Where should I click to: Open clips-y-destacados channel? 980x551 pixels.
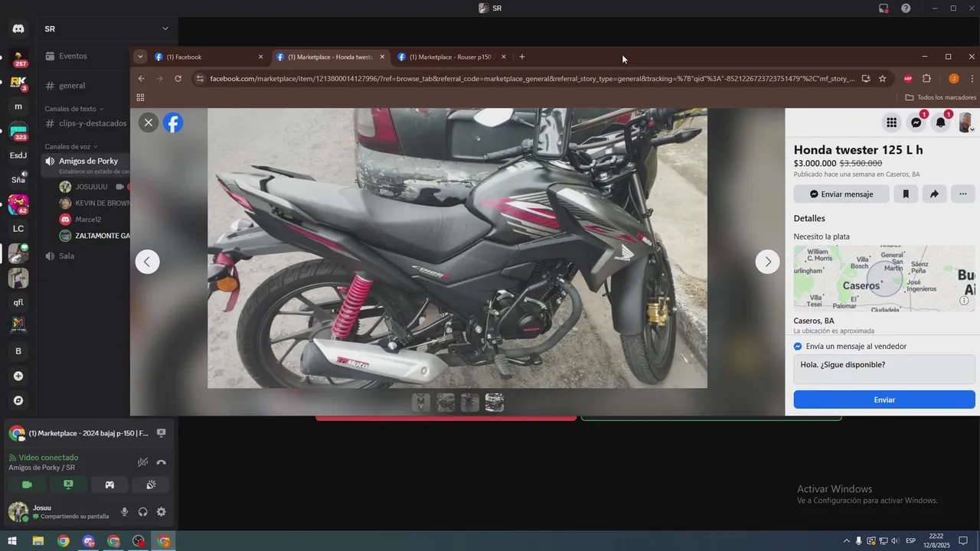(92, 123)
